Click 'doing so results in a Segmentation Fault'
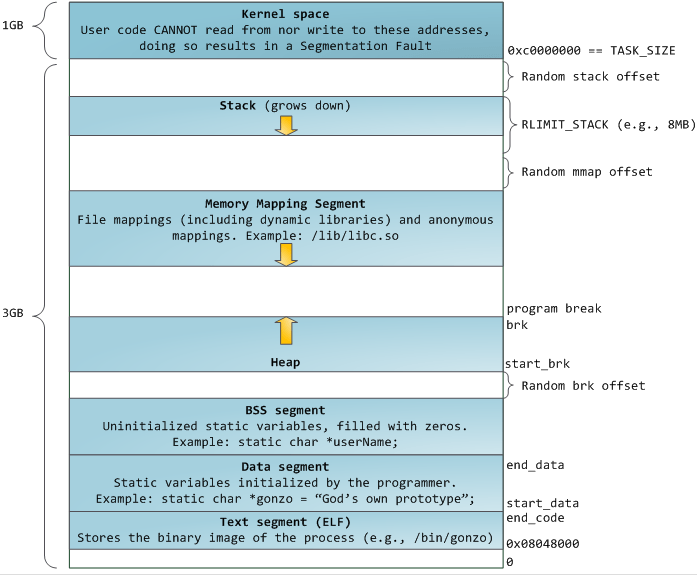 pos(285,46)
